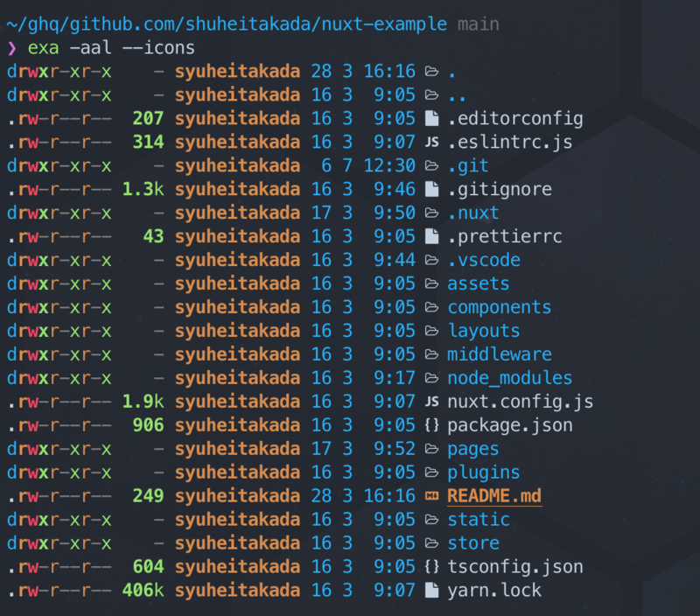Image resolution: width=700 pixels, height=616 pixels.
Task: Click the 604 size value
Action: [x=148, y=567]
